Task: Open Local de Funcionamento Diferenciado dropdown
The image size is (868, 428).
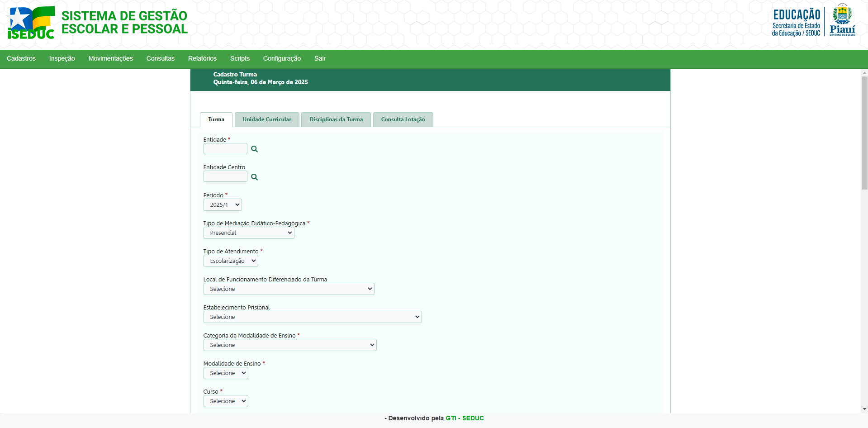Action: coord(289,289)
